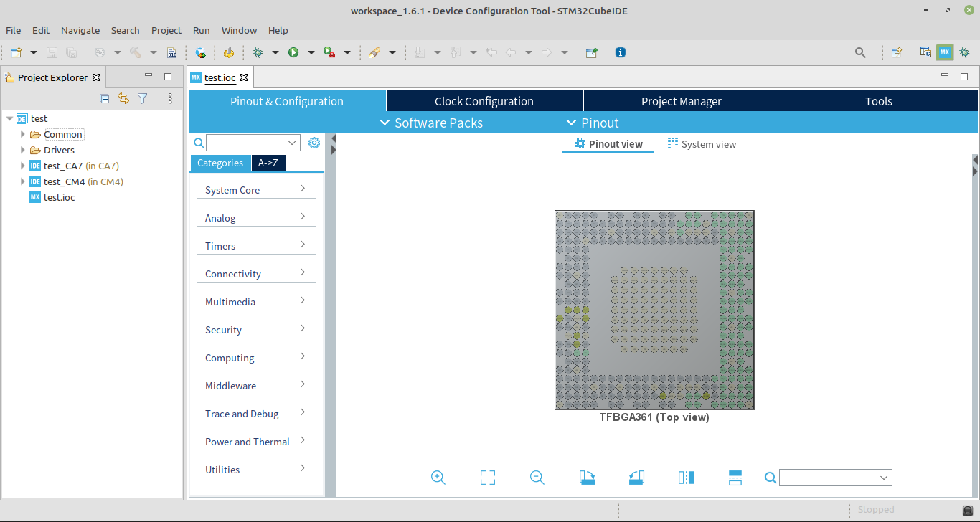The width and height of the screenshot is (980, 522).
Task: Rotate the chip counter-clockwise
Action: click(x=636, y=478)
